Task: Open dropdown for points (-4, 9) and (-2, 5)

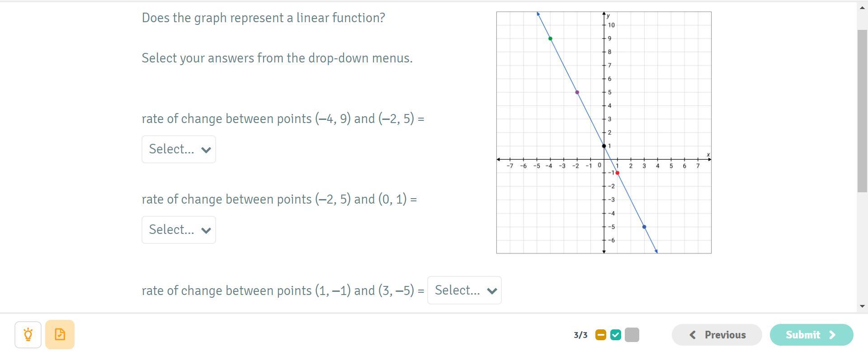Action: 179,149
